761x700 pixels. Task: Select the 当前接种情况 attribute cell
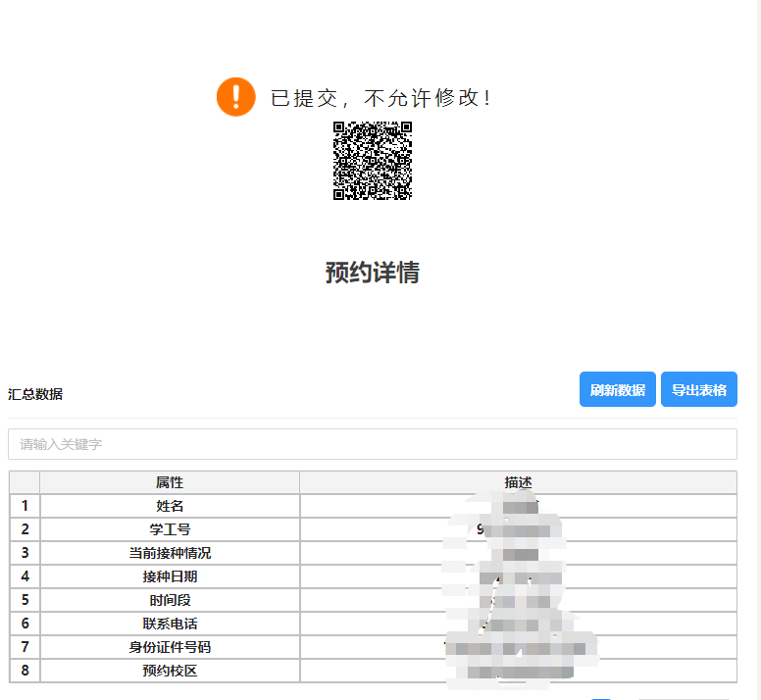tap(170, 553)
